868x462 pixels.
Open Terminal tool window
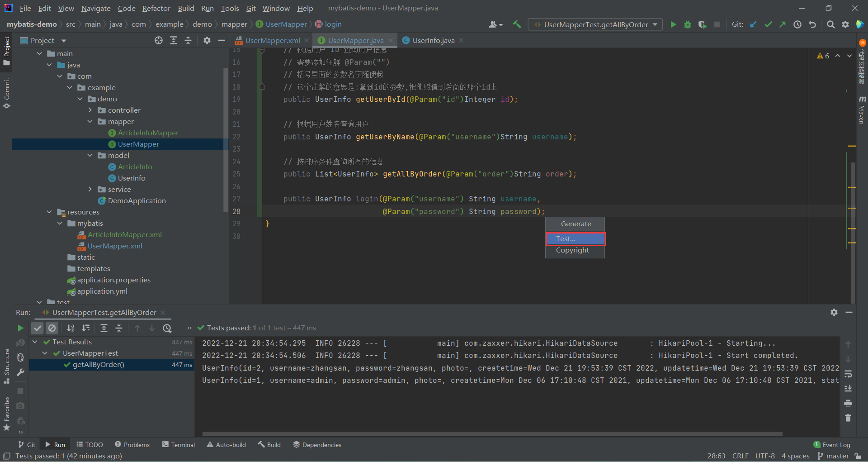[x=179, y=445]
